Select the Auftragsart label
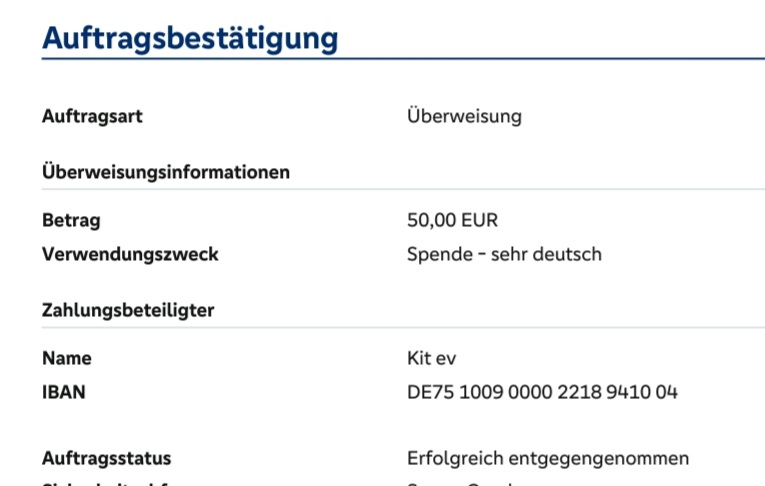The image size is (765, 486). click(x=92, y=116)
